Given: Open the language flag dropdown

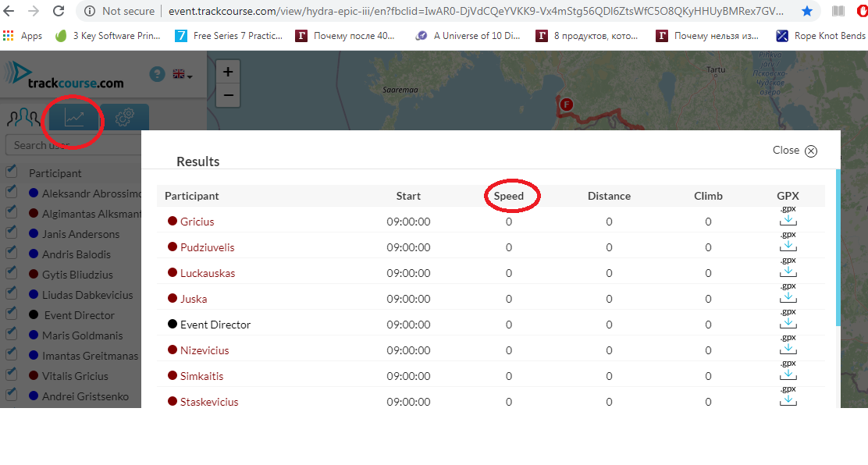Looking at the screenshot, I should 182,74.
